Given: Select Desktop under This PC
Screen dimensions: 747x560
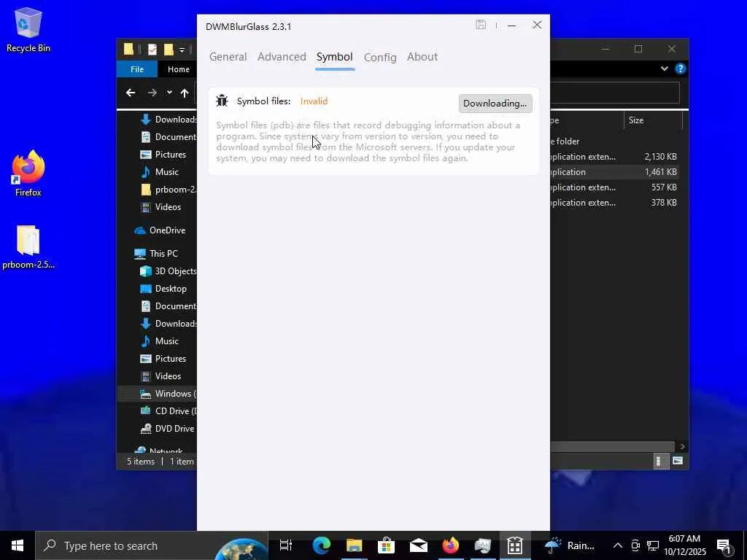Looking at the screenshot, I should click(163, 289).
